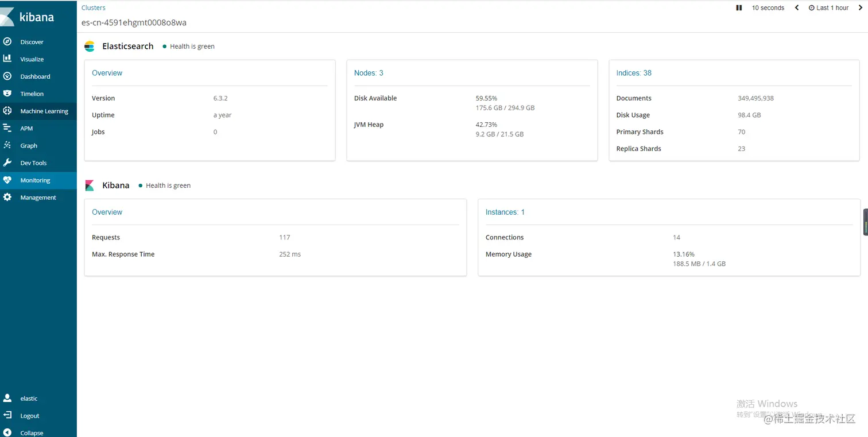
Task: Step time range backward with left chevron
Action: coord(797,8)
